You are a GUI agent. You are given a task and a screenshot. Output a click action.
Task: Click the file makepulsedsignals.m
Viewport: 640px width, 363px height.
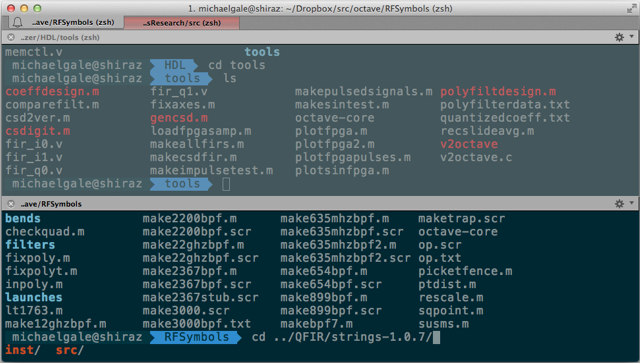click(364, 91)
